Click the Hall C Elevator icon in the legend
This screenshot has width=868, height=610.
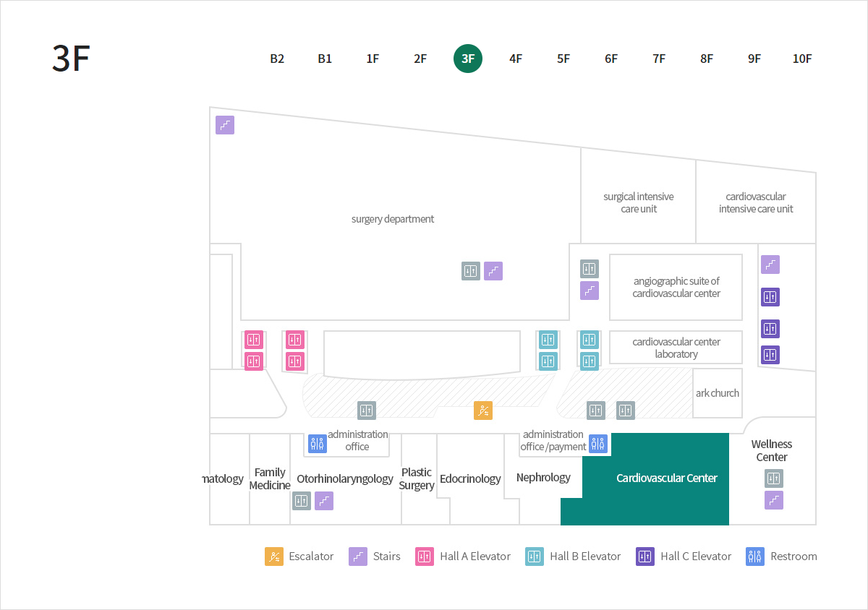[645, 557]
